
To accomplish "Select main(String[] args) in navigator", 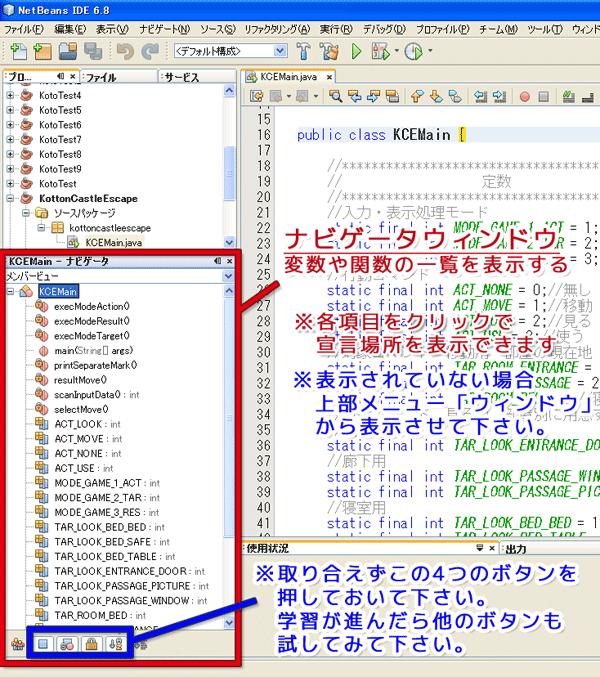I will [x=95, y=351].
